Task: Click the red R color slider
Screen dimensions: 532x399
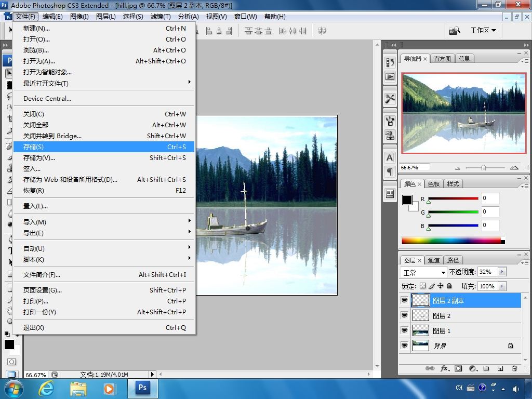Action: pyautogui.click(x=453, y=198)
